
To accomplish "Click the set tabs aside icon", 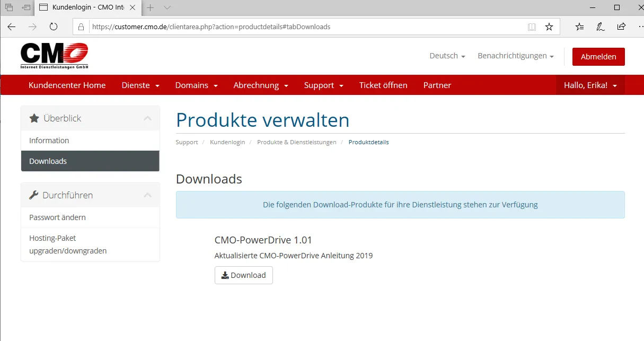I will tap(26, 7).
